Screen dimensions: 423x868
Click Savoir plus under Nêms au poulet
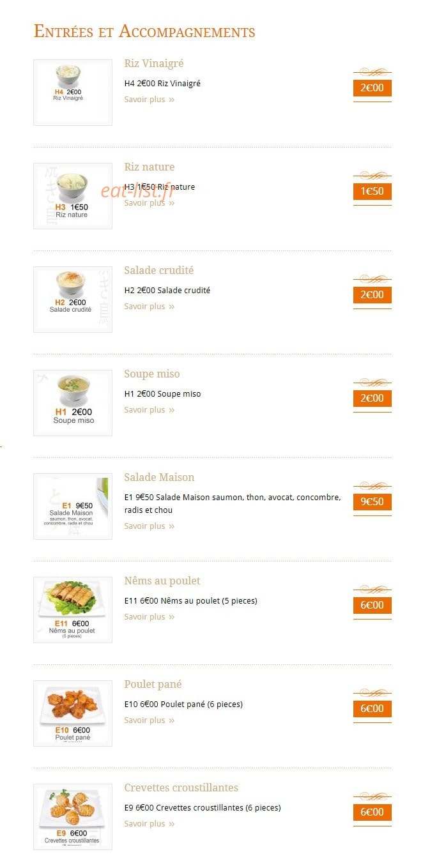(150, 617)
